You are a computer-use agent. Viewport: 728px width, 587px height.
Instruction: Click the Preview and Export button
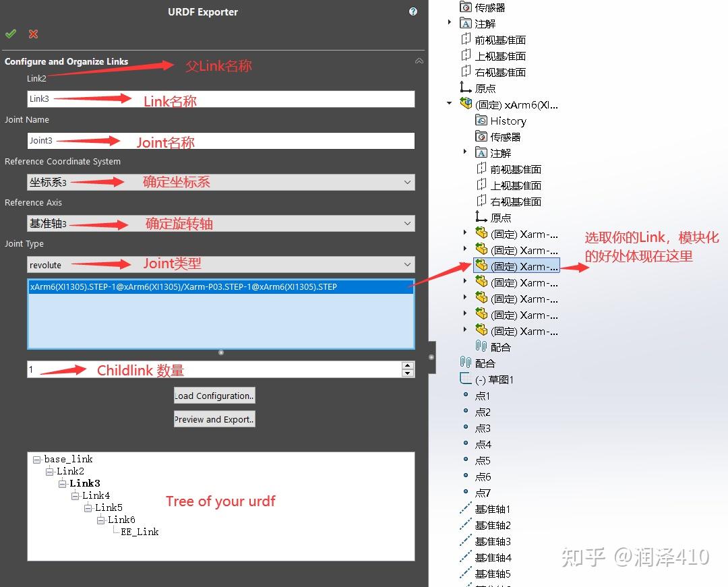point(214,419)
